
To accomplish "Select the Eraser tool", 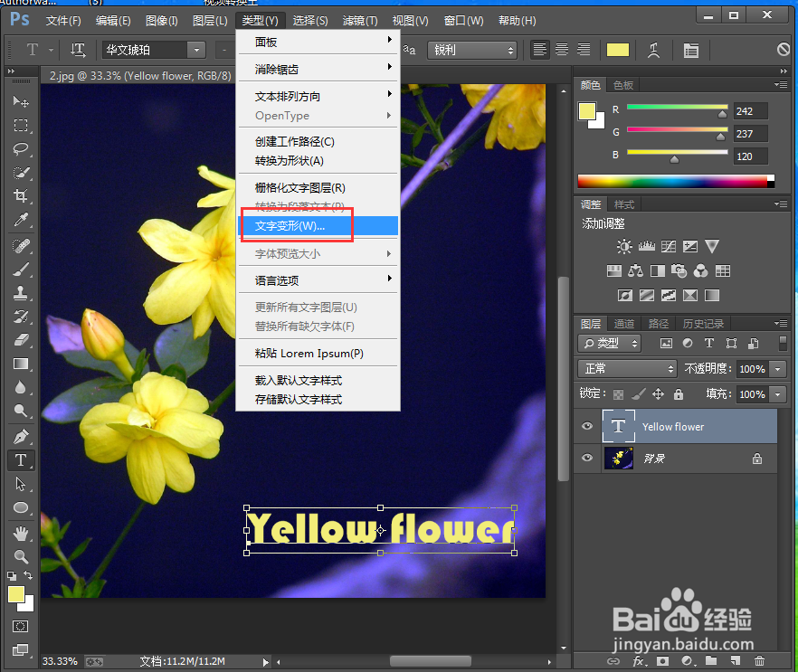I will tap(20, 340).
